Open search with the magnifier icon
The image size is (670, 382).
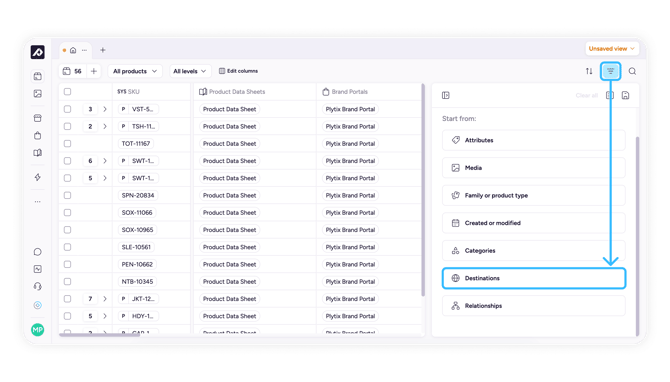tap(632, 71)
